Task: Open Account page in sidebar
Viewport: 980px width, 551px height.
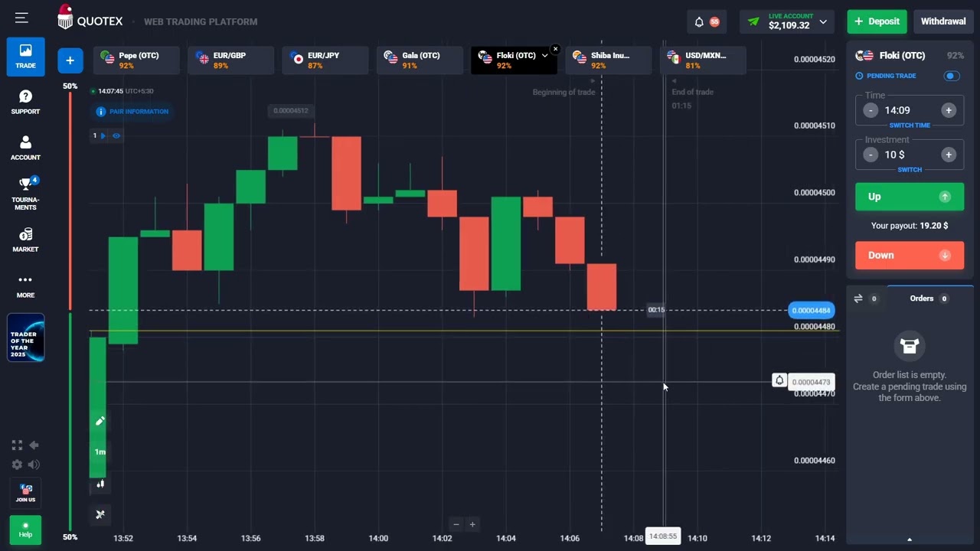Action: 25,148
